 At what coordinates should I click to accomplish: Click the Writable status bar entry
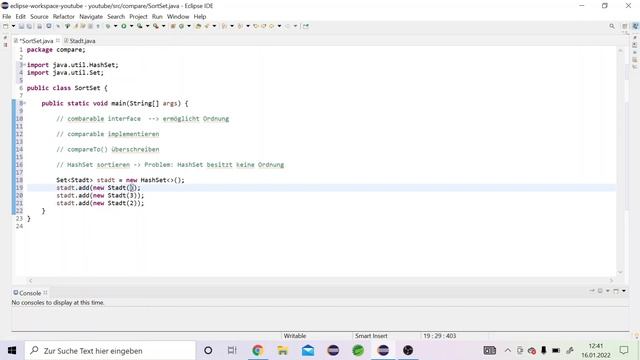(x=295, y=336)
